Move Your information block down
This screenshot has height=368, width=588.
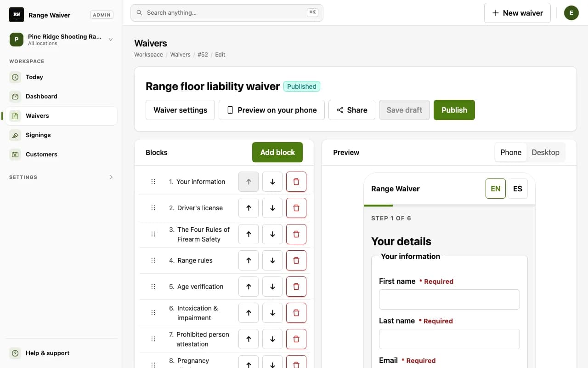point(272,182)
